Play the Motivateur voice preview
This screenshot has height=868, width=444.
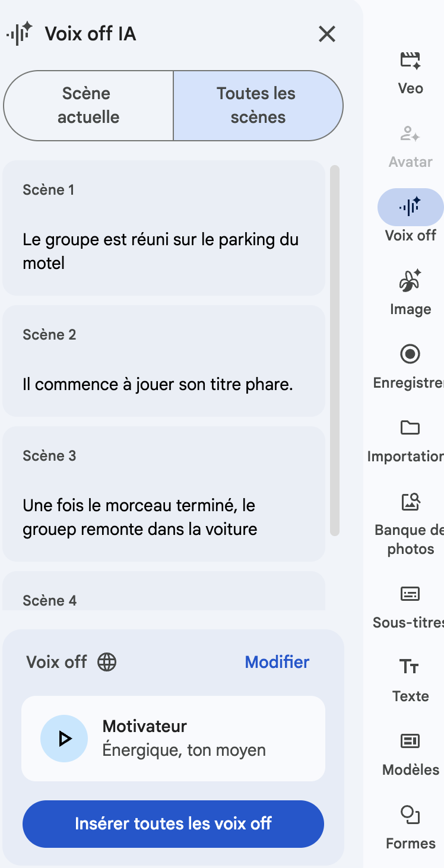click(64, 739)
